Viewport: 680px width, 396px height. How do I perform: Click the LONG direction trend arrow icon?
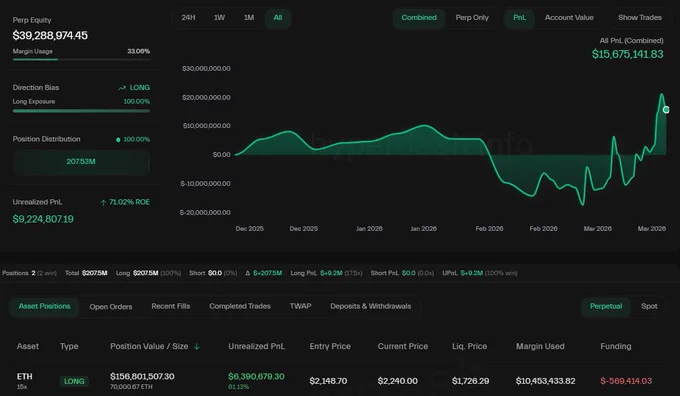tap(122, 88)
